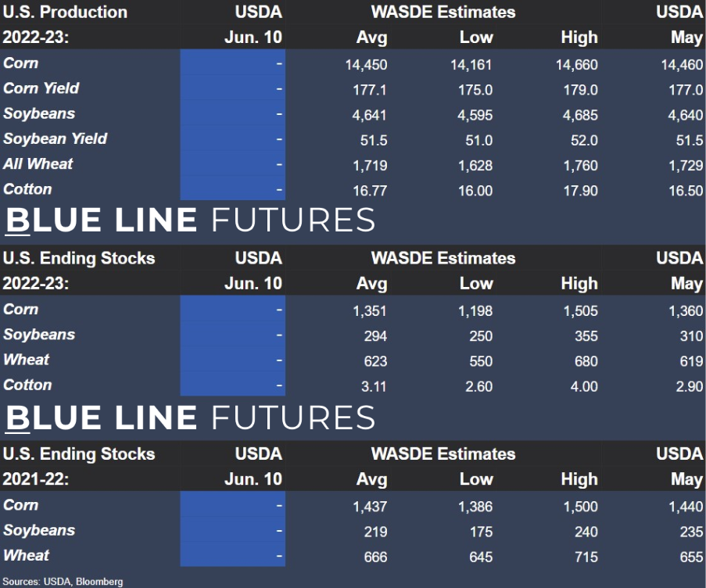This screenshot has width=706, height=588.
Task: Click 2021-22 Soybeans USDA May value 235
Action: coord(691,532)
